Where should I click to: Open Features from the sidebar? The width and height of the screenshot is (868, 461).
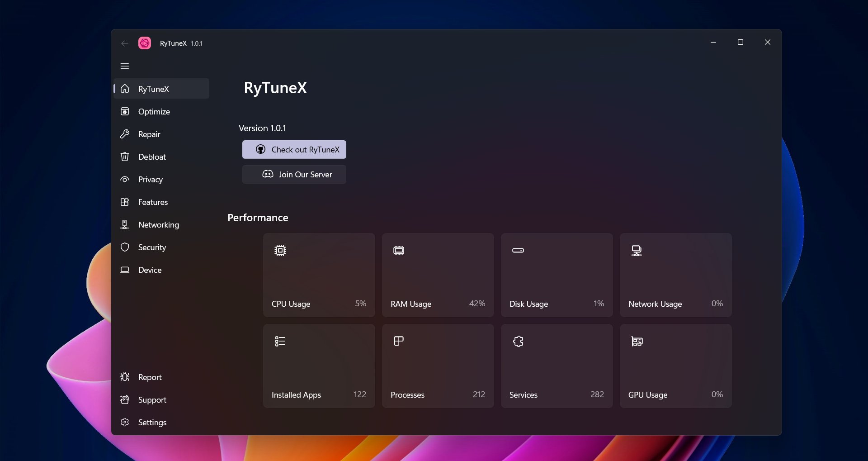tap(153, 202)
